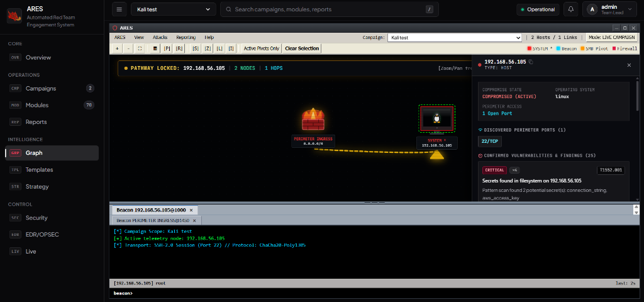The width and height of the screenshot is (644, 302).
Task: Go to Modules in sidebar
Action: pos(52,105)
